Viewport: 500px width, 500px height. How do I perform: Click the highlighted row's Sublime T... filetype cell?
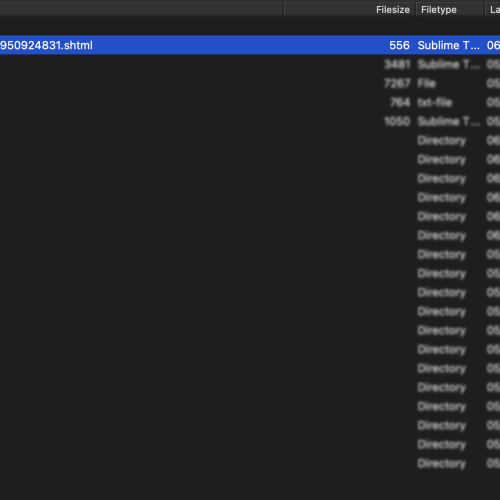448,45
